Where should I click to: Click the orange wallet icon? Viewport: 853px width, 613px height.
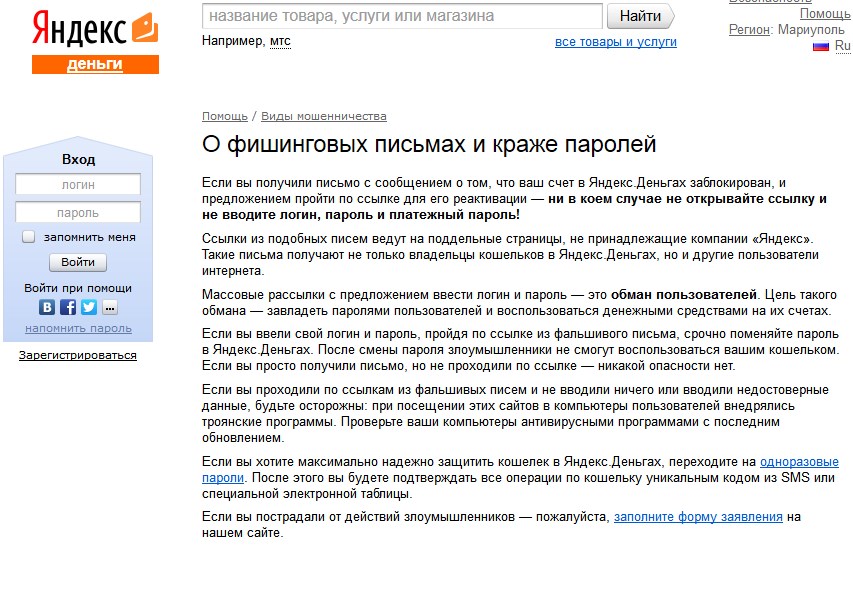145,28
